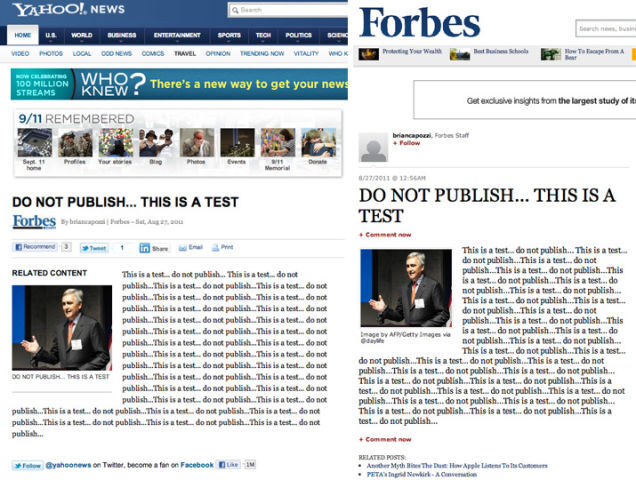
Task: Click the large Forbes masthead logo
Action: (420, 22)
